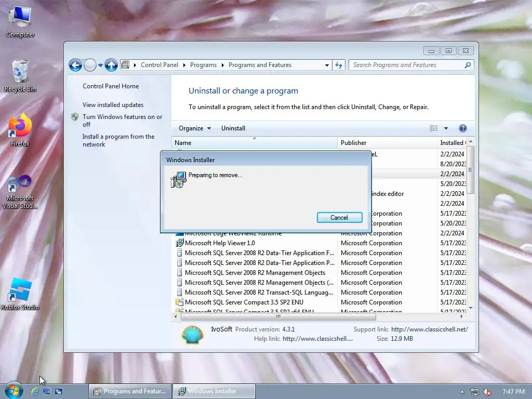532x399 pixels.
Task: Switch to Programs and Features taskbar button
Action: pyautogui.click(x=130, y=391)
